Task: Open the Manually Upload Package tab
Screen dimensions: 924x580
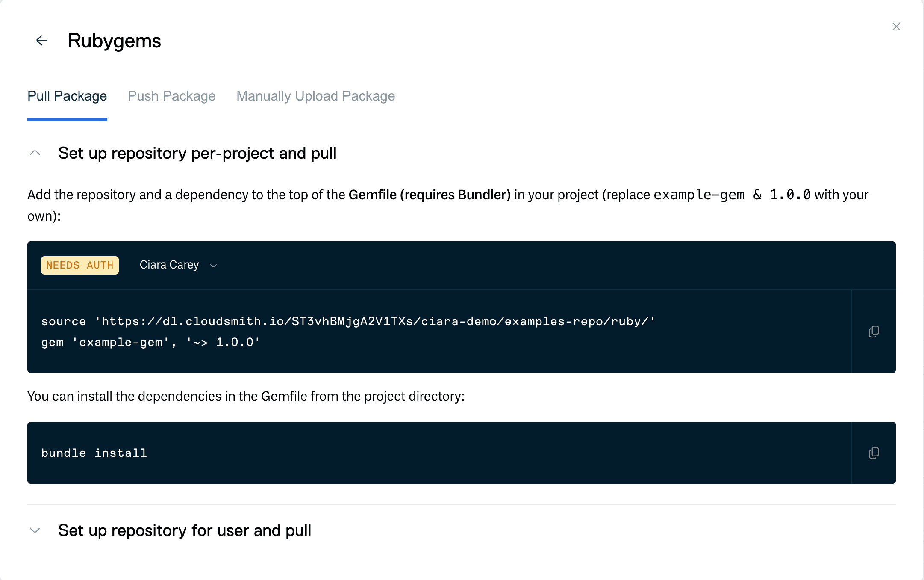Action: (315, 96)
